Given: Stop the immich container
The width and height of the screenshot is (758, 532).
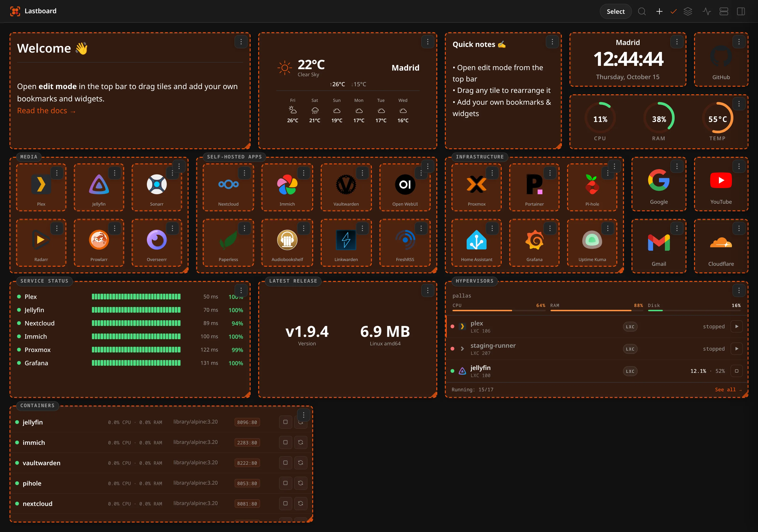Looking at the screenshot, I should (x=285, y=442).
